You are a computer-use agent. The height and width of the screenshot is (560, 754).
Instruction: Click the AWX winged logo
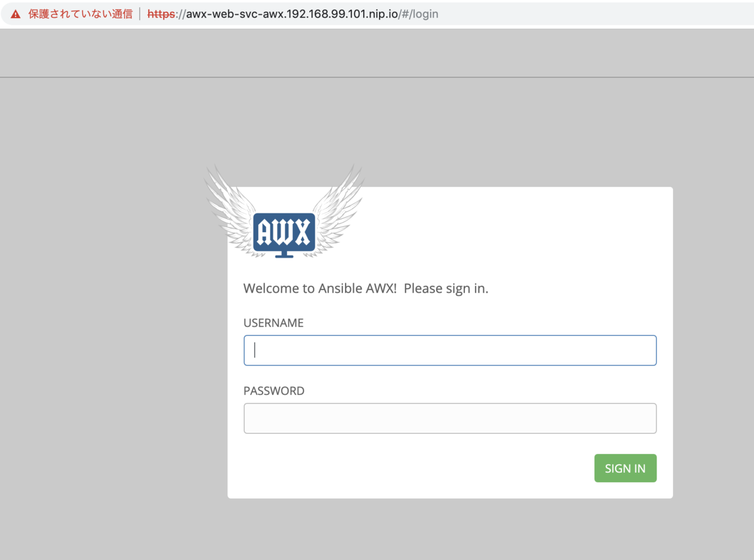pos(284,212)
